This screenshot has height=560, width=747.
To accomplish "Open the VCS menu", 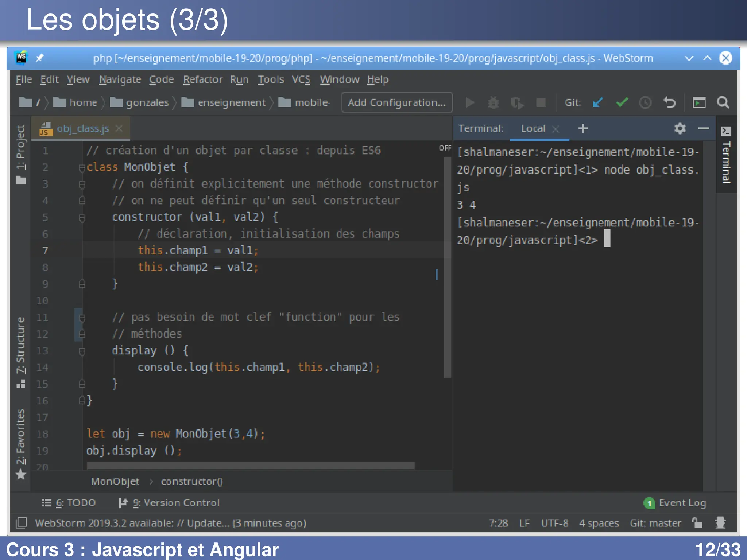I will point(301,79).
